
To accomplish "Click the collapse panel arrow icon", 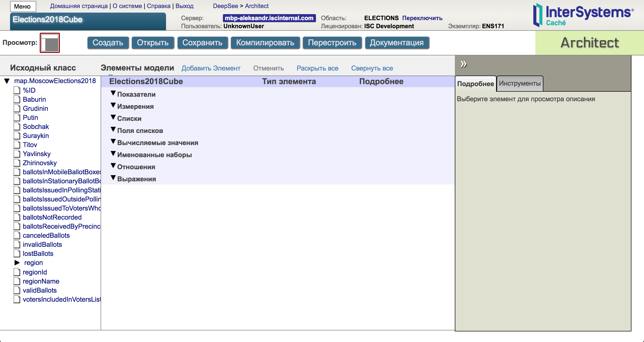I will pyautogui.click(x=463, y=64).
